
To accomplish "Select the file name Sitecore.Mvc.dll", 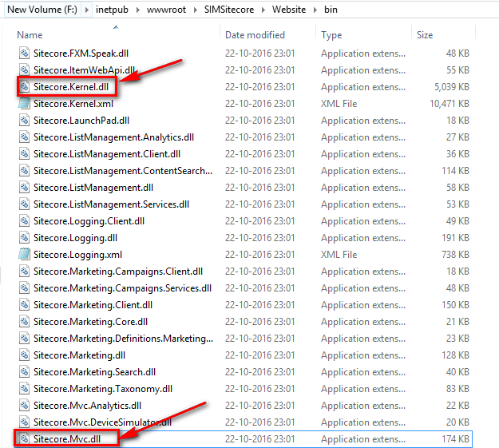I will pyautogui.click(x=67, y=439).
